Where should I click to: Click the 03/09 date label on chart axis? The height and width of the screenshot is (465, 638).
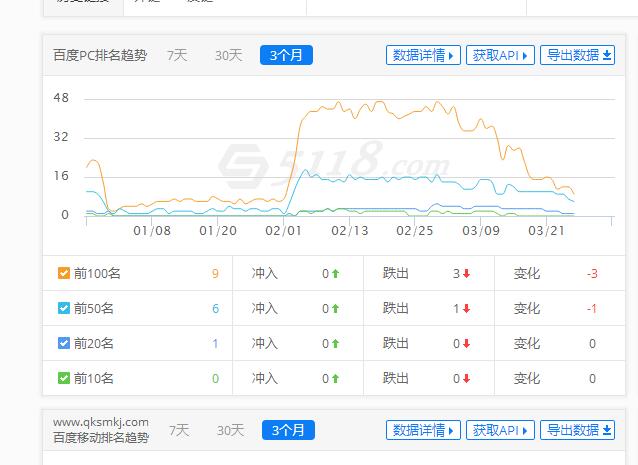[x=481, y=231]
